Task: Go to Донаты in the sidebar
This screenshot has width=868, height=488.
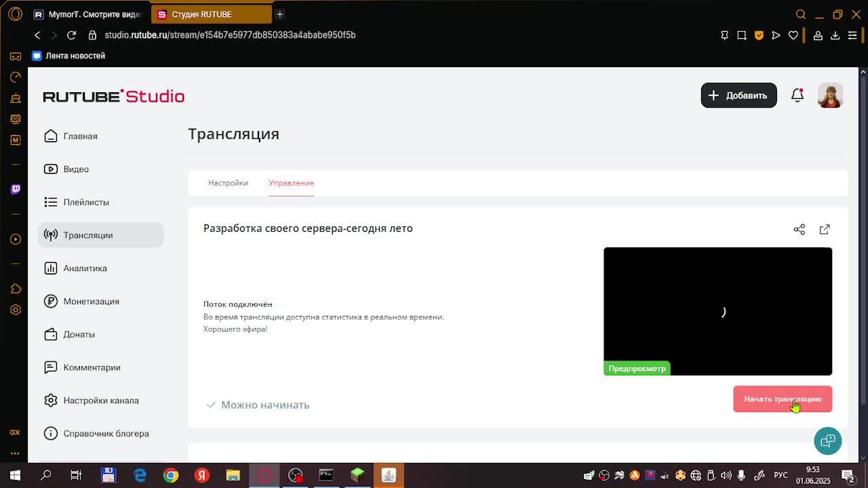Action: [x=100, y=334]
